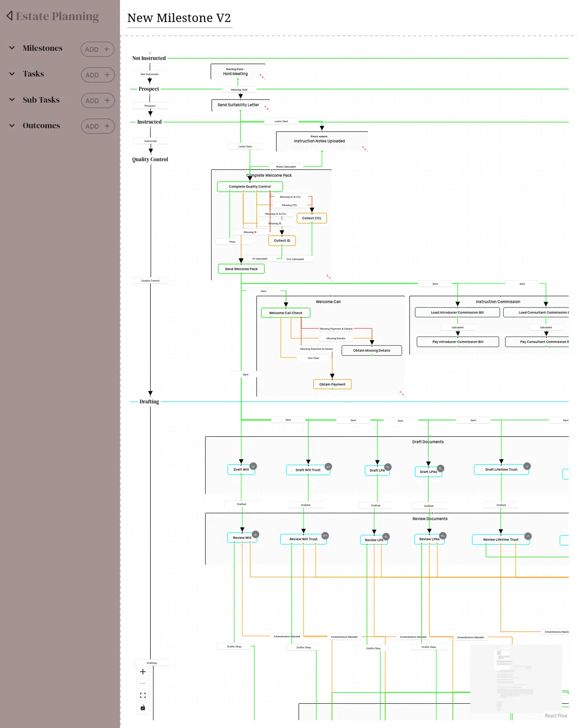This screenshot has height=728, width=577.
Task: Toggle the canvas interactivity lock
Action: (x=143, y=707)
